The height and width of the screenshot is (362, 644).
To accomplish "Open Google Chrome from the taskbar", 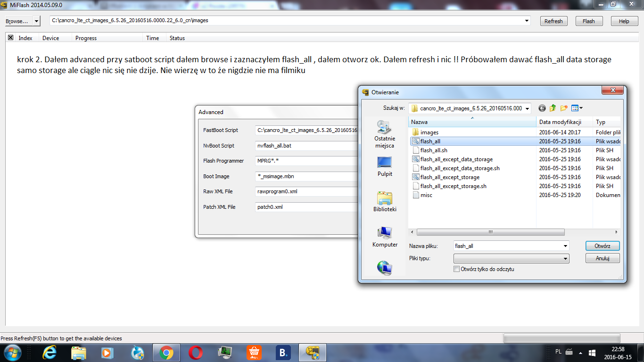I will tap(165, 352).
